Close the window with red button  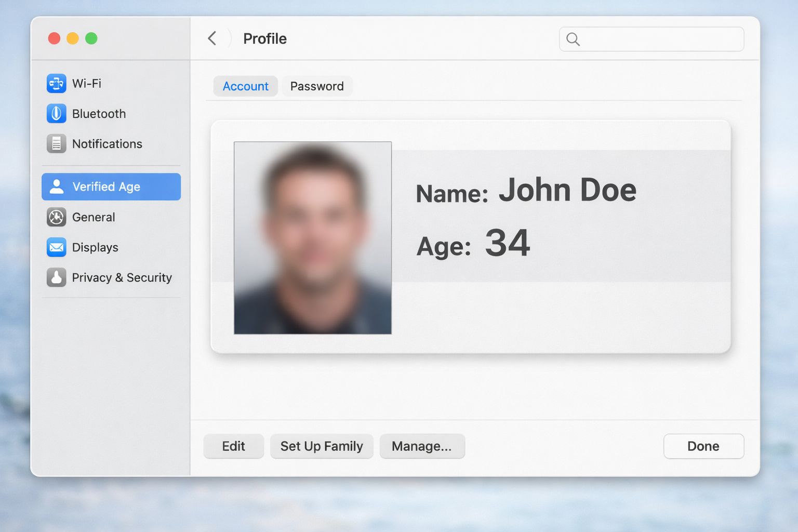(x=54, y=38)
